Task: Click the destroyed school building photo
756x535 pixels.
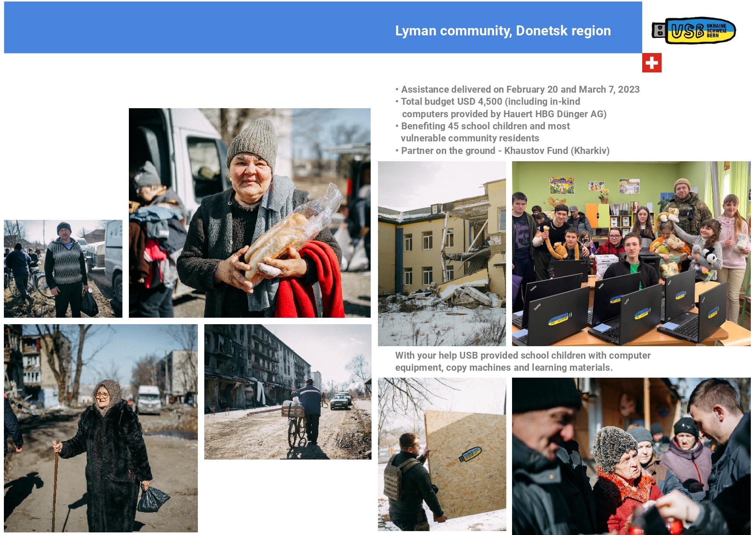Action: click(440, 252)
